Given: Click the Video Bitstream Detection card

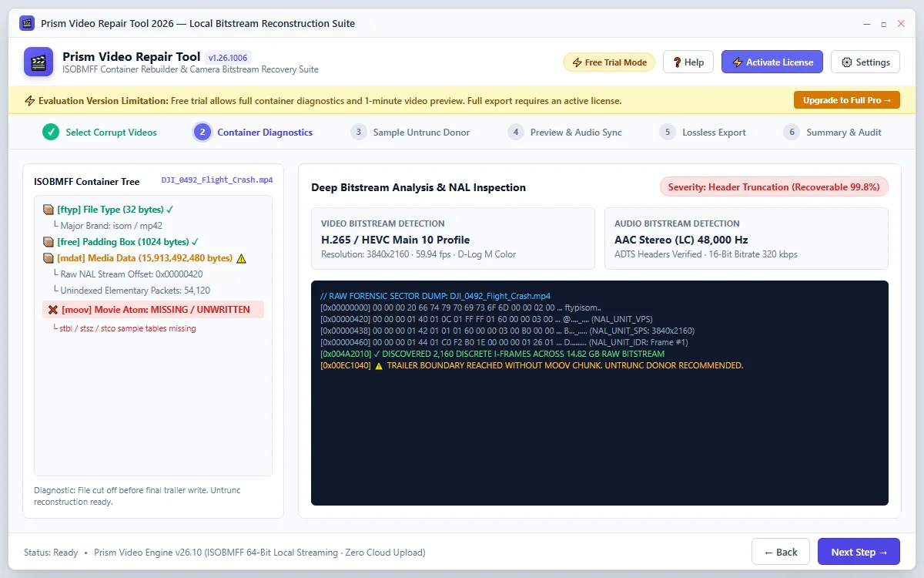Looking at the screenshot, I should [x=453, y=238].
